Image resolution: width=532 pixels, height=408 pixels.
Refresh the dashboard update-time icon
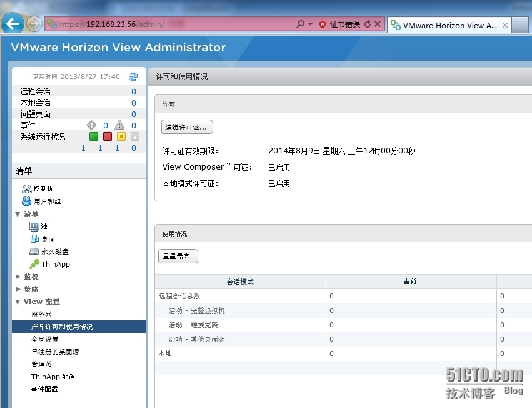pos(133,77)
